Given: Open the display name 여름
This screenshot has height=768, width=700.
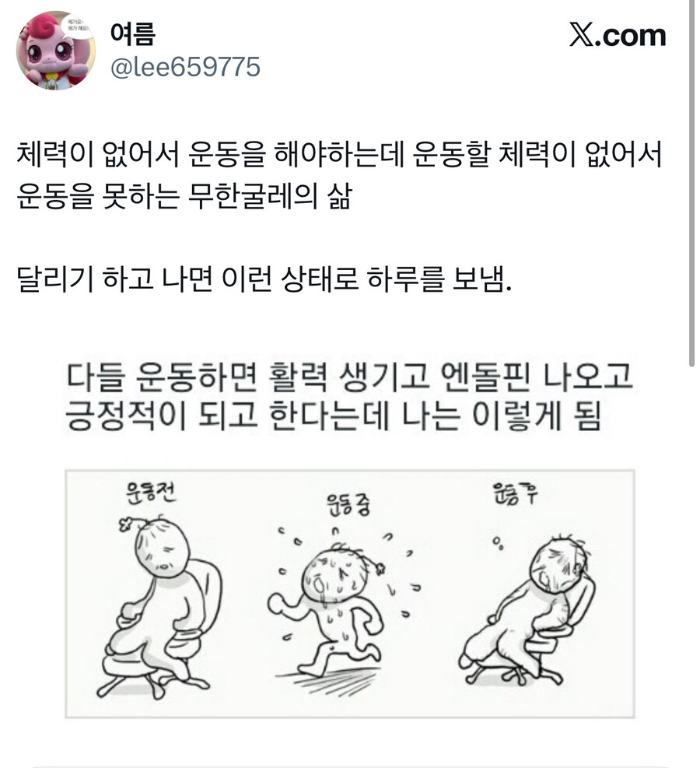Looking at the screenshot, I should point(133,33).
